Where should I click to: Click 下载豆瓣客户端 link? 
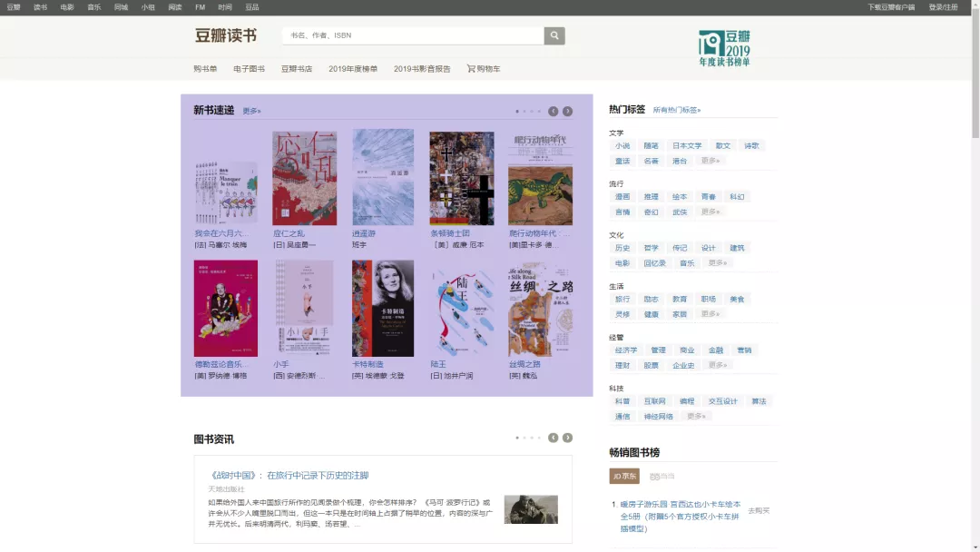pyautogui.click(x=891, y=7)
